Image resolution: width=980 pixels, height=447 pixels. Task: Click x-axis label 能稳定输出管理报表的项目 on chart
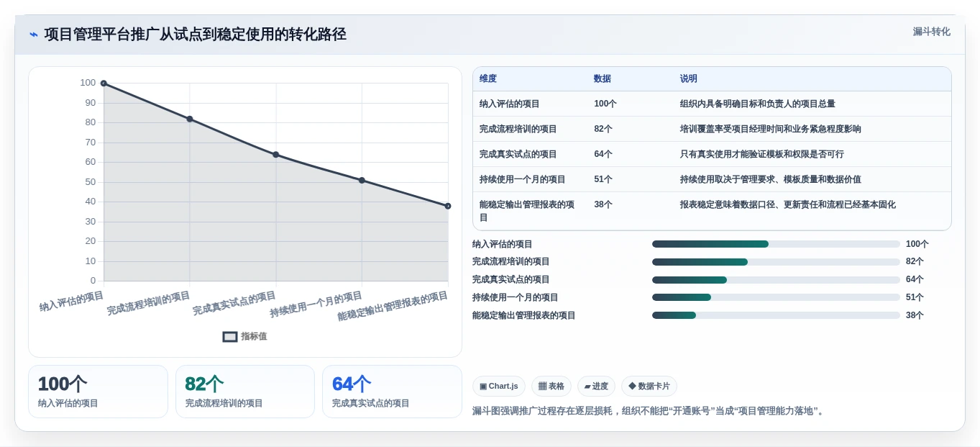(x=393, y=306)
